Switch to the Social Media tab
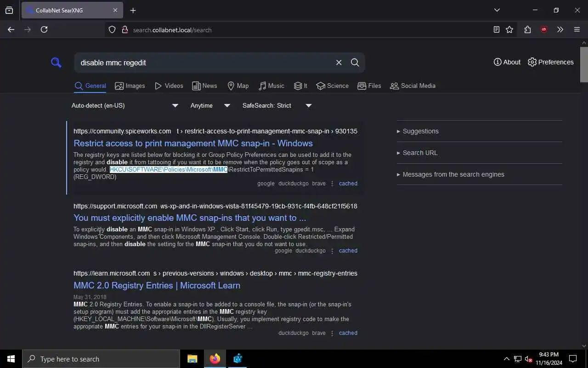588x368 pixels. (413, 86)
